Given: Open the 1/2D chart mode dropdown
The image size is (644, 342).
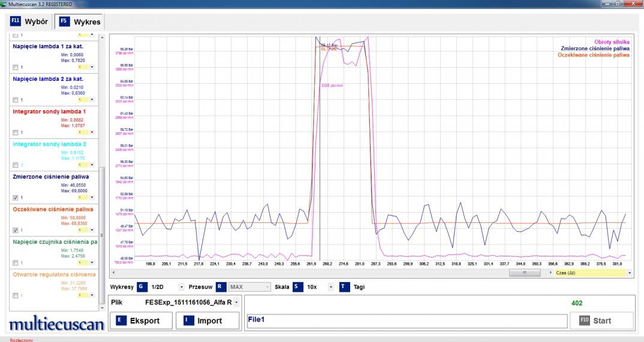Looking at the screenshot, I should pos(182,287).
